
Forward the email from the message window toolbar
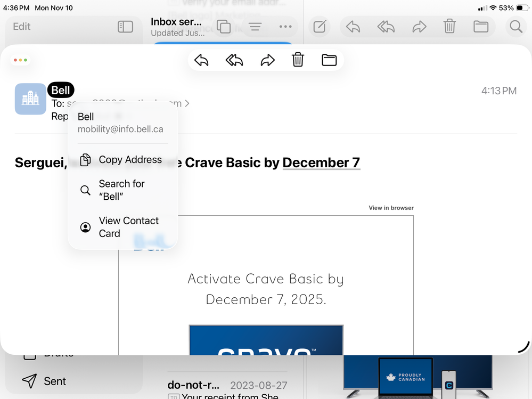pyautogui.click(x=267, y=60)
